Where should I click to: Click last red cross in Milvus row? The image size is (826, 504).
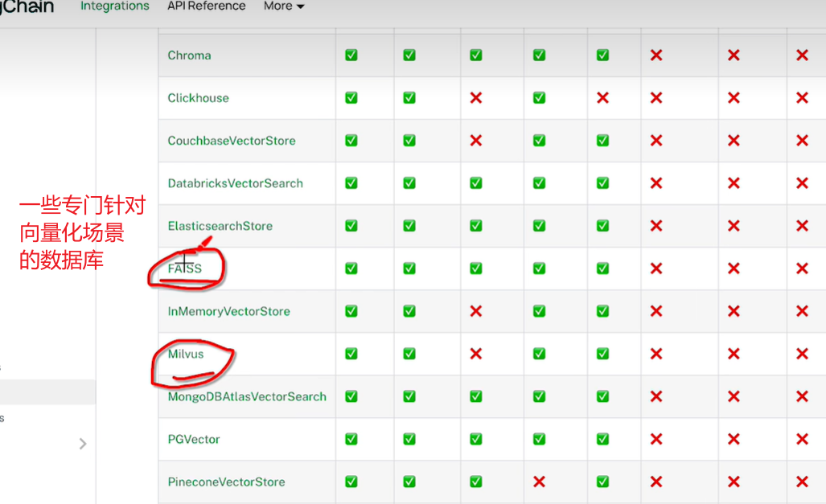click(802, 354)
